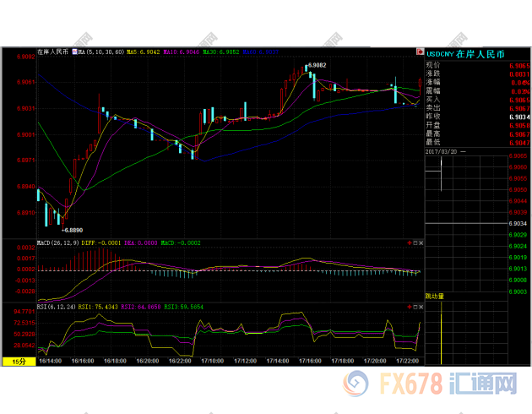Click the small MA indicator icon before MA(5,10,30,60)
Viewport: 532px width, 414px height.
click(73, 52)
